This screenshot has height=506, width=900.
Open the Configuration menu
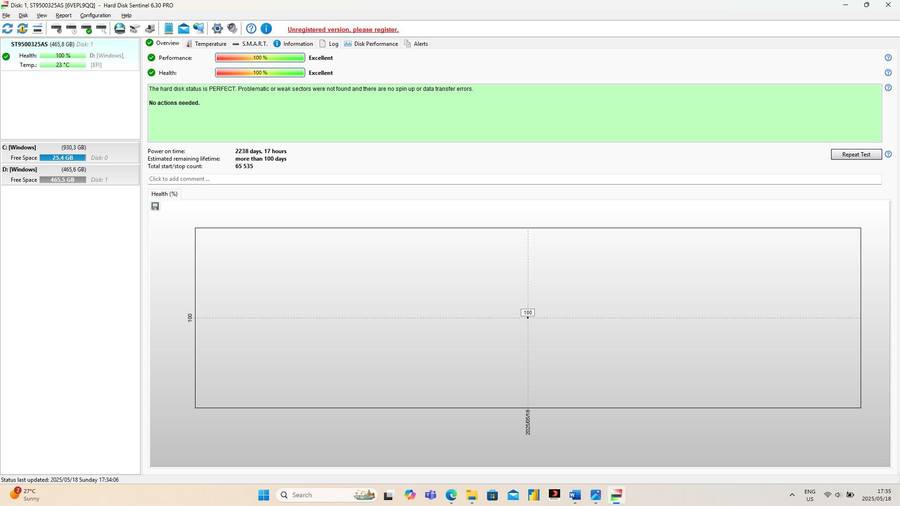point(95,15)
